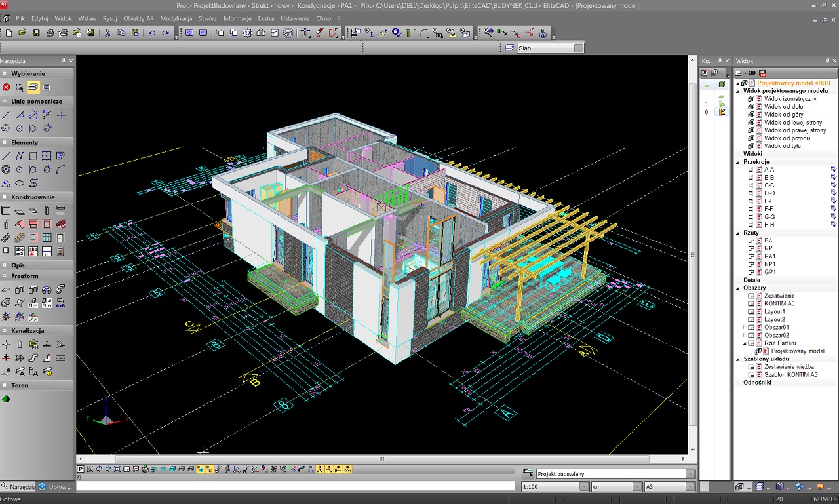Select the terrain tool under Teren

point(6,398)
